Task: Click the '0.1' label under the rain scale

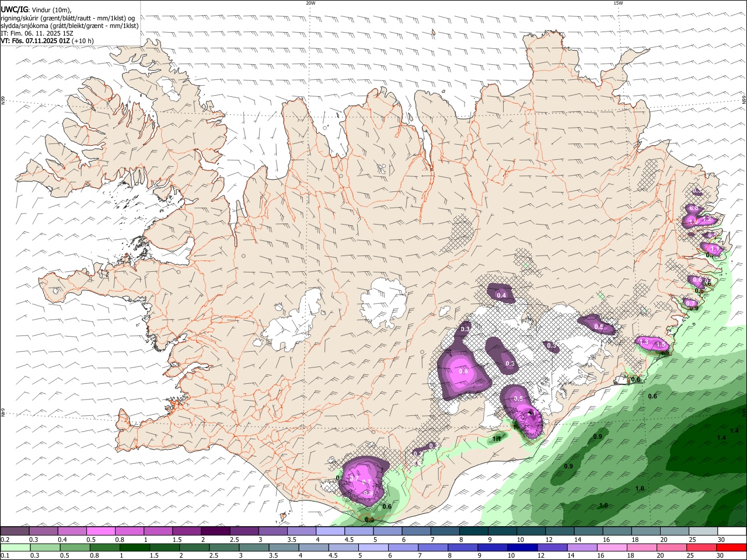Action: tap(5, 555)
